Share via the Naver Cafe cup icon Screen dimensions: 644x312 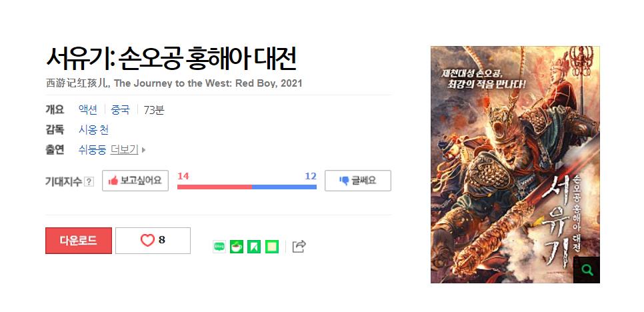(237, 246)
